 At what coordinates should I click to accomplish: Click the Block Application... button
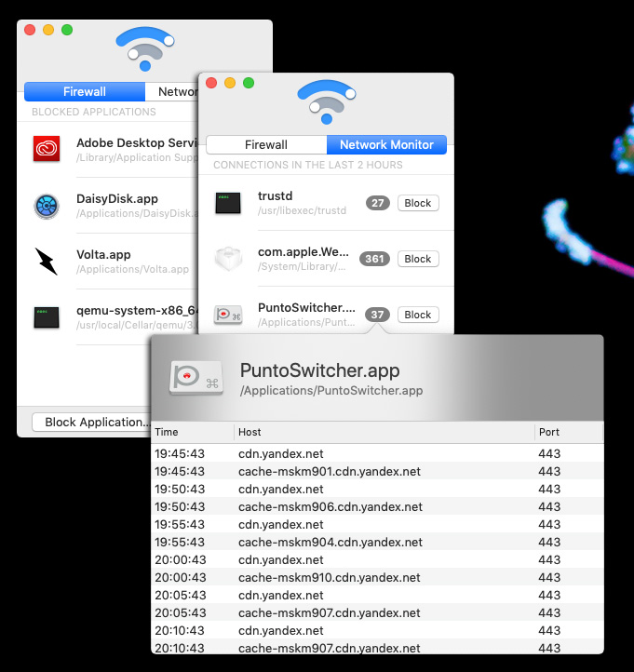tap(92, 423)
